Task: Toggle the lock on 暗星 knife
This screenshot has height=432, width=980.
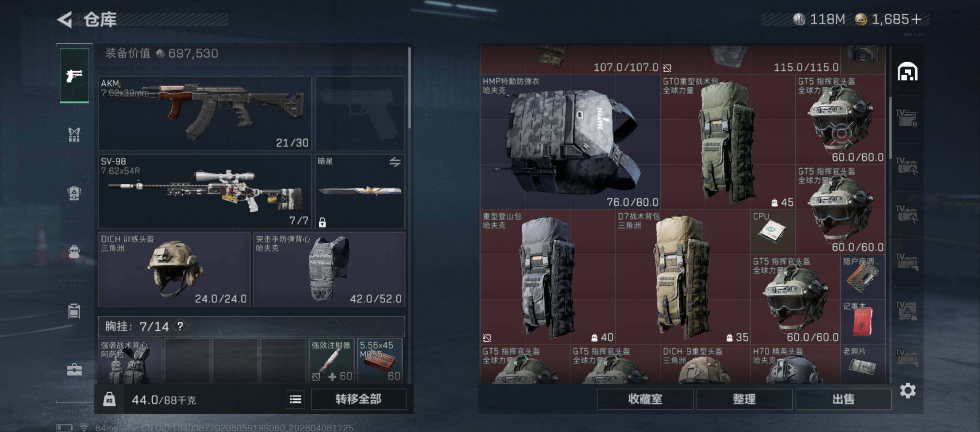Action: [x=322, y=222]
